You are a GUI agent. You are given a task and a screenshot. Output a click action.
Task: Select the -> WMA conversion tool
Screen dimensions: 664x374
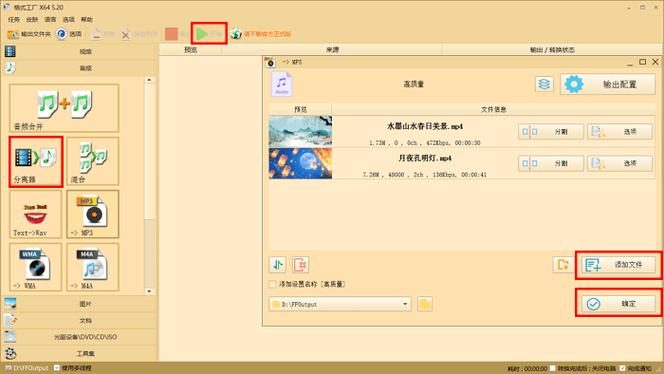pos(36,267)
